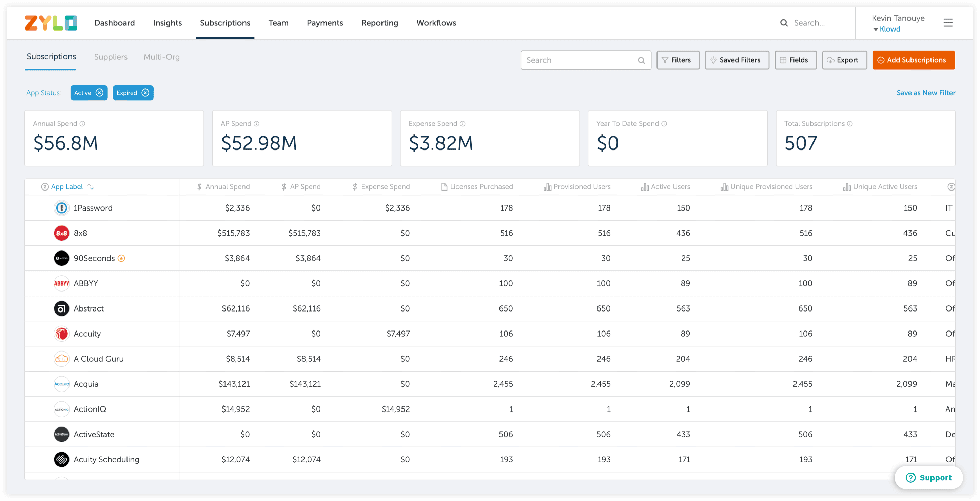Click the Info icon beside Year To Date Spend
Screen dimensions: 980x501
pos(664,124)
